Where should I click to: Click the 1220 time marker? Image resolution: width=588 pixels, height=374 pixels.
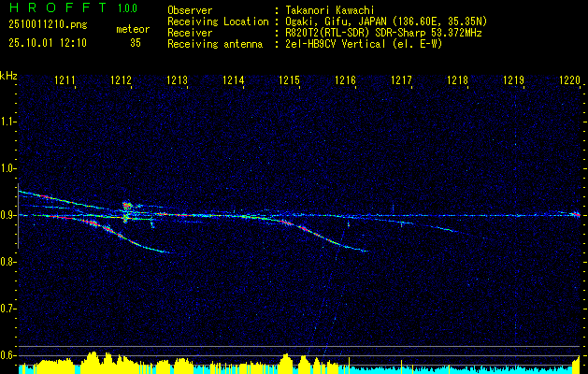tap(569, 79)
